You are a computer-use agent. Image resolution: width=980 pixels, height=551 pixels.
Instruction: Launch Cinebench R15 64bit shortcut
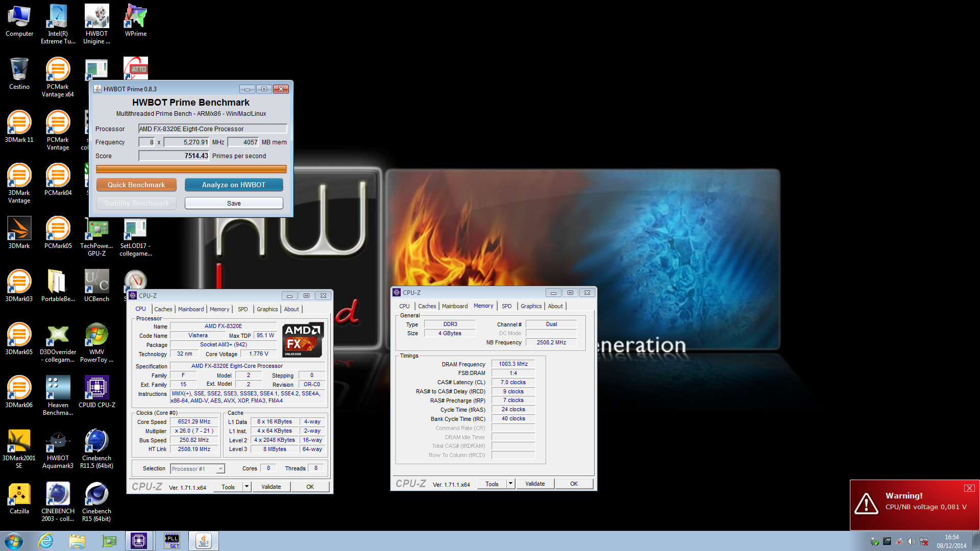pos(96,502)
